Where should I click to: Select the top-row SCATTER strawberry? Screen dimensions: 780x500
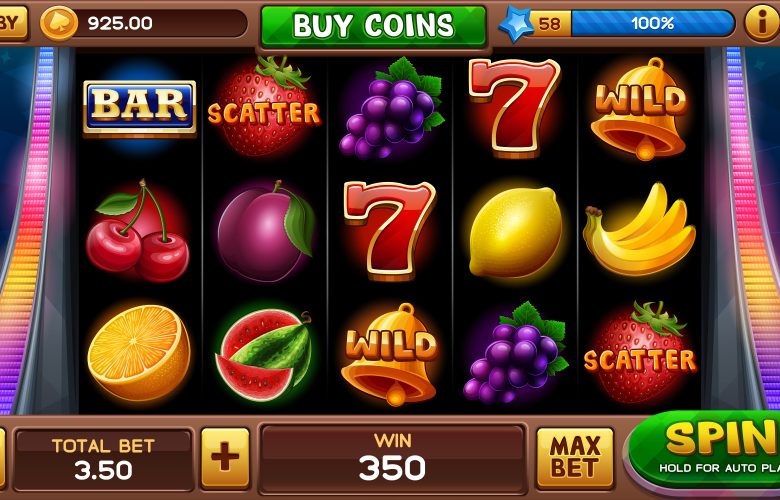(x=264, y=106)
